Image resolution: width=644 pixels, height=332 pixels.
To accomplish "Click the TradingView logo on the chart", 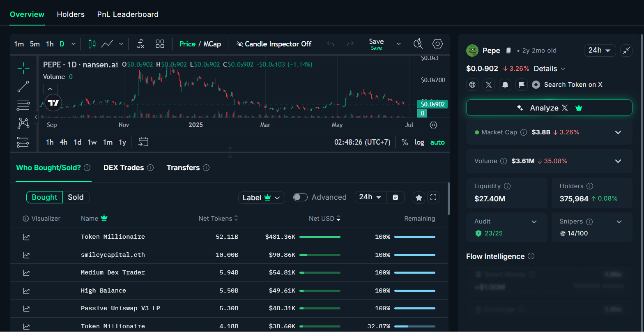I will pyautogui.click(x=53, y=103).
